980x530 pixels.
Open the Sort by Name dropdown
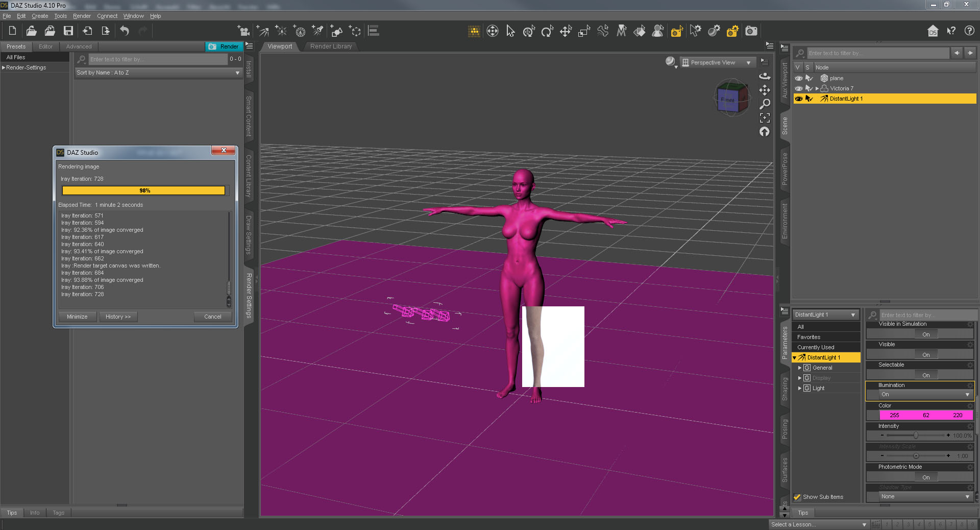click(158, 73)
